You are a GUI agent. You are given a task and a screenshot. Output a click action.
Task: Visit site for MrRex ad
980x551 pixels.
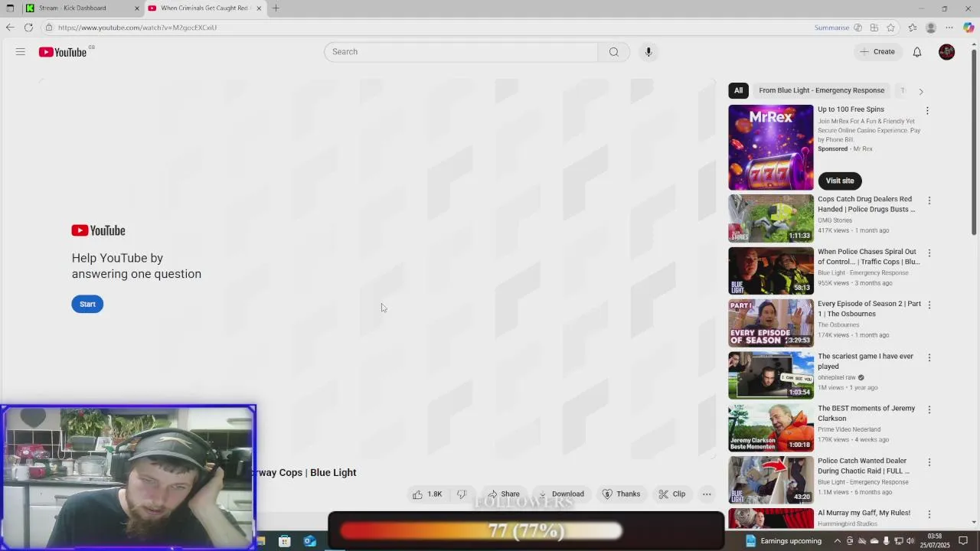pyautogui.click(x=840, y=181)
